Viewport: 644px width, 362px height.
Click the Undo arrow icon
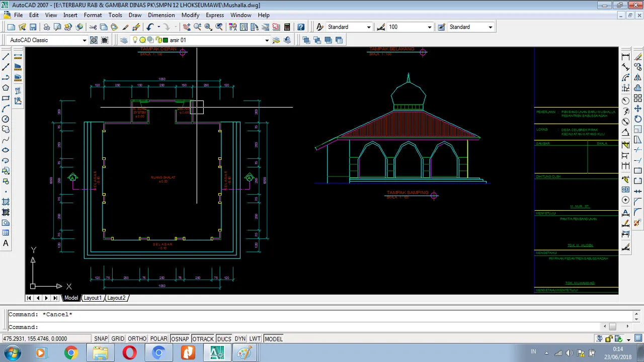(x=150, y=27)
